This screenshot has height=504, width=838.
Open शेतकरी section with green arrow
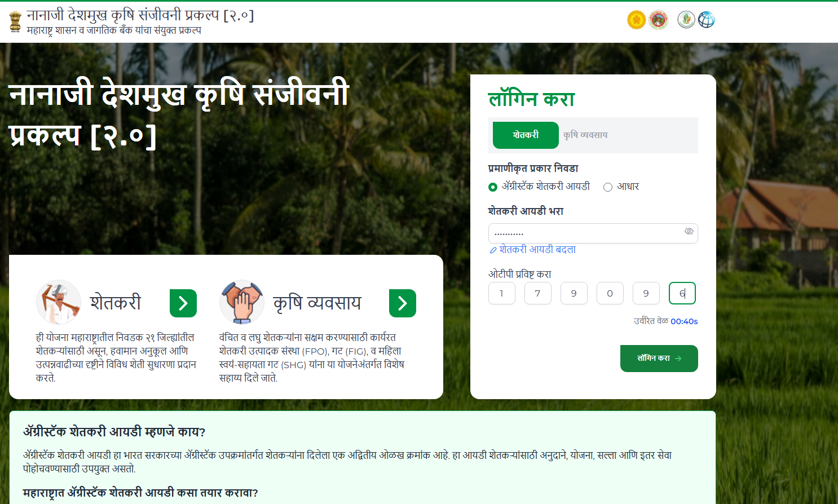point(183,303)
